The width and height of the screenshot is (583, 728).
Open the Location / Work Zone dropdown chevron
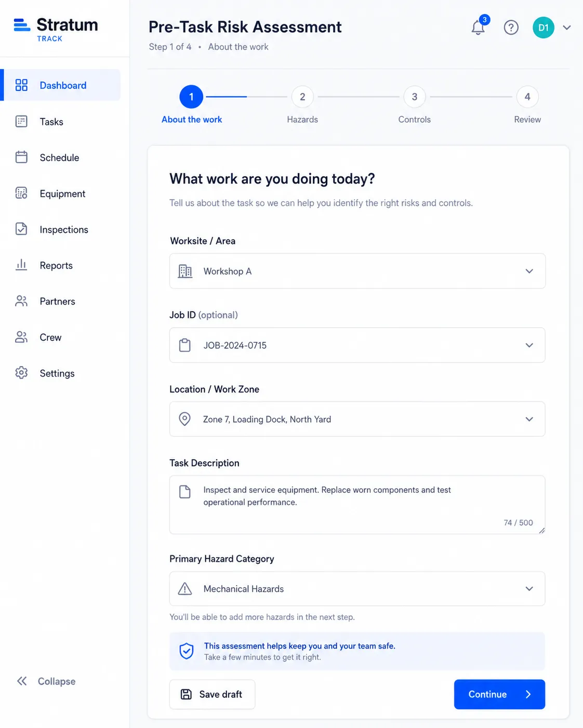coord(529,419)
